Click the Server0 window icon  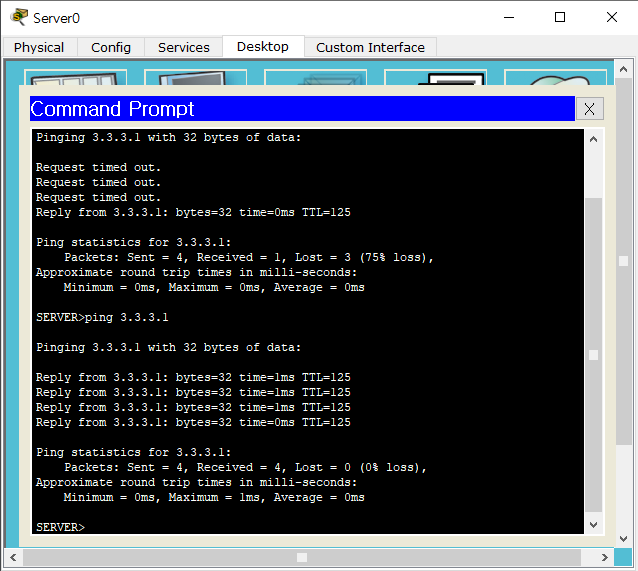[19, 17]
